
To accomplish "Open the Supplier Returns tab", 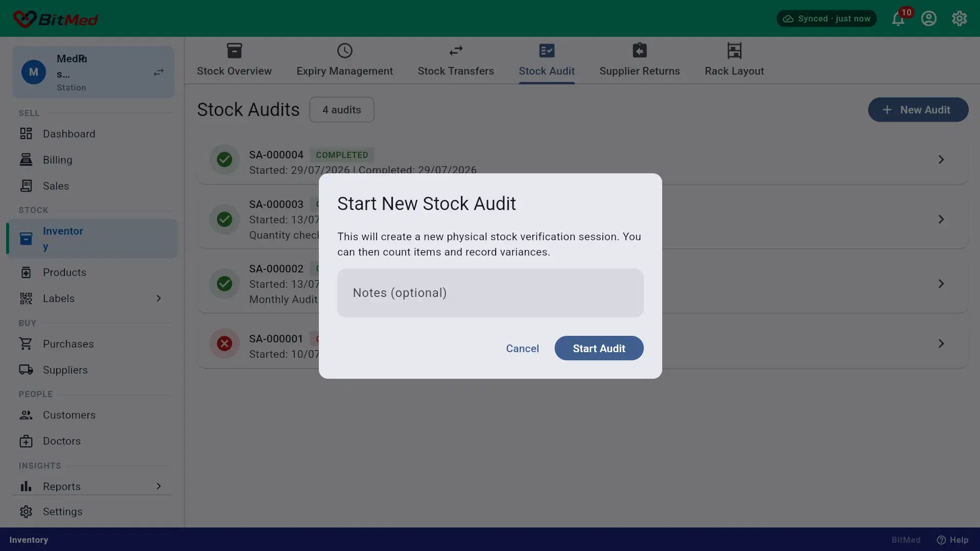I will click(640, 60).
